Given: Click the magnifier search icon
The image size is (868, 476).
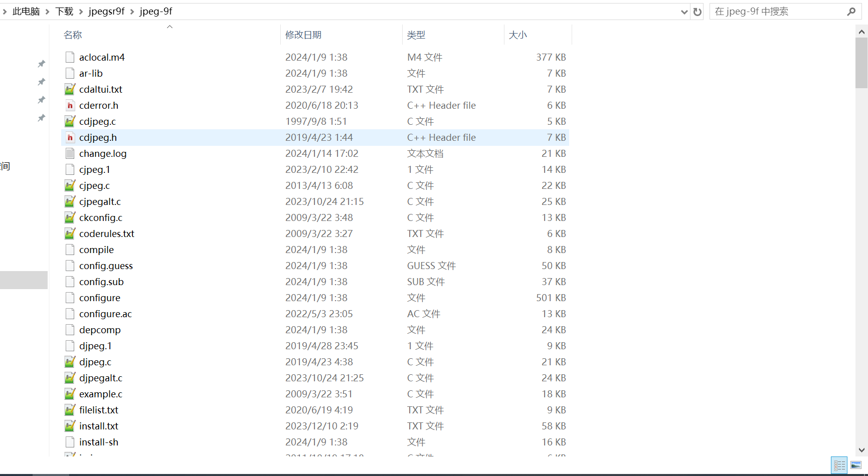Looking at the screenshot, I should (x=851, y=12).
